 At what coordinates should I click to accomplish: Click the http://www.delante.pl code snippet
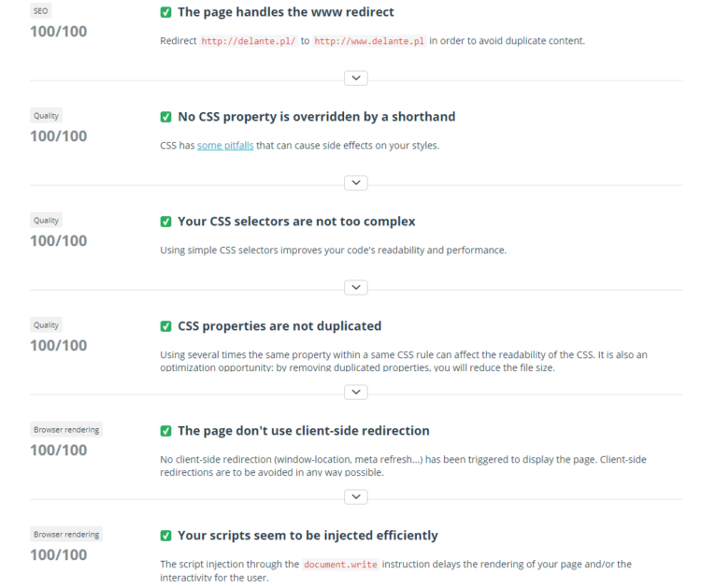click(369, 41)
